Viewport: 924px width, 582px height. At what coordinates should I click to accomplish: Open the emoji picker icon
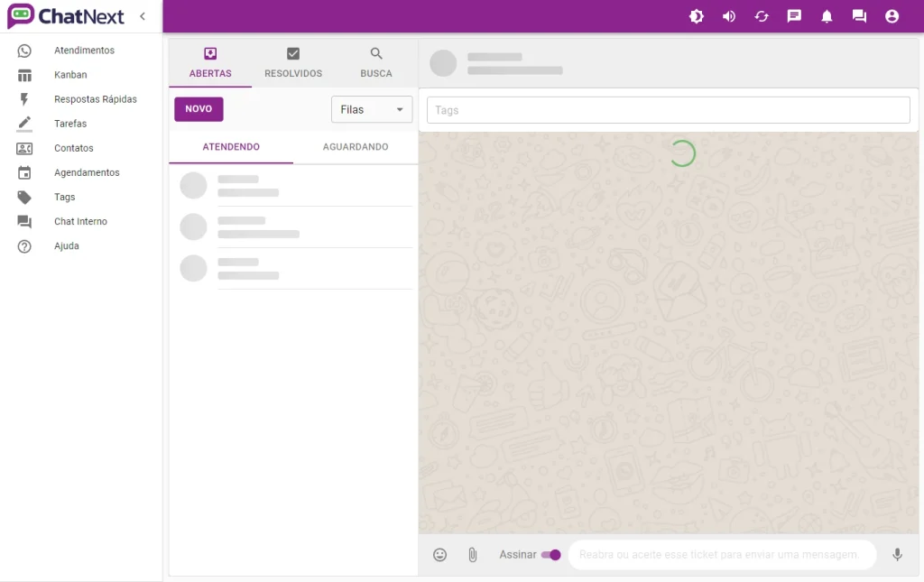(x=439, y=555)
